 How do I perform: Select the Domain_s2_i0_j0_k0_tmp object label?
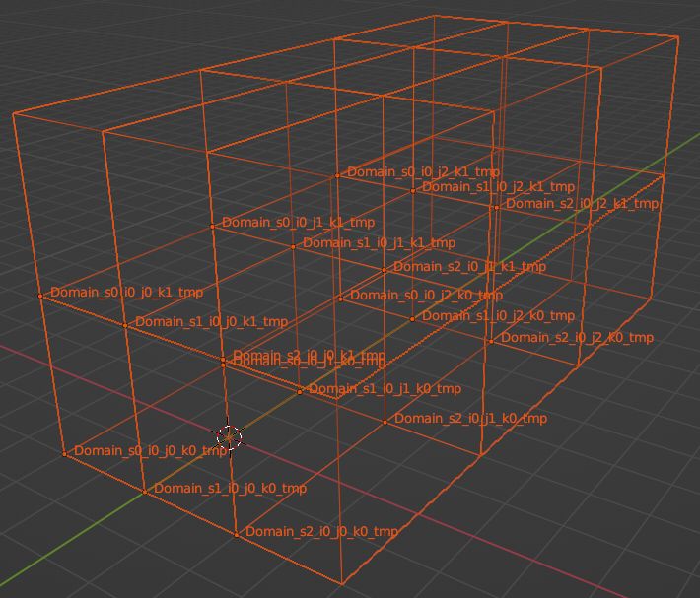tap(321, 532)
